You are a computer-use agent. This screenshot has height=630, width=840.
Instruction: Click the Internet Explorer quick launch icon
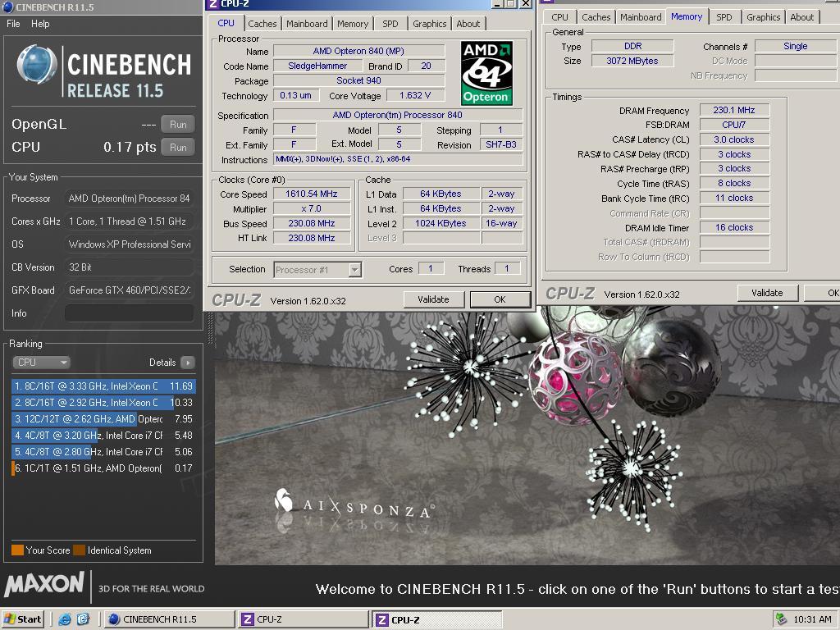(65, 619)
